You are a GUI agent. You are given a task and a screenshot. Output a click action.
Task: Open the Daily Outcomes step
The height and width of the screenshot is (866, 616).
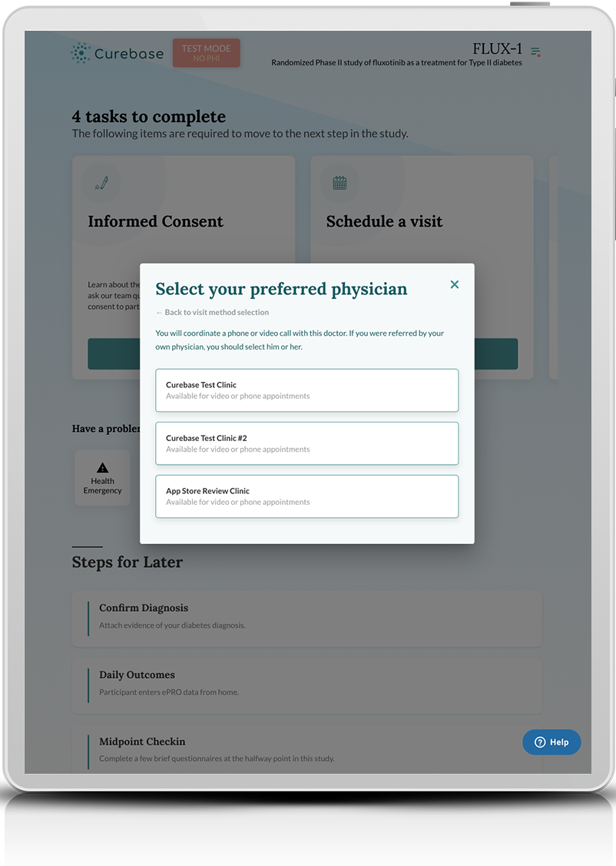click(306, 682)
